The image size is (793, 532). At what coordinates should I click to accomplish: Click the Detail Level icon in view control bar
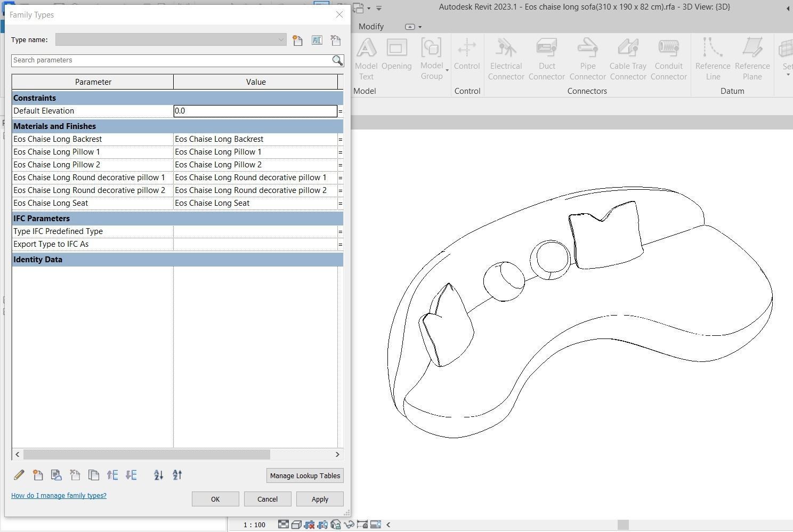coord(284,525)
